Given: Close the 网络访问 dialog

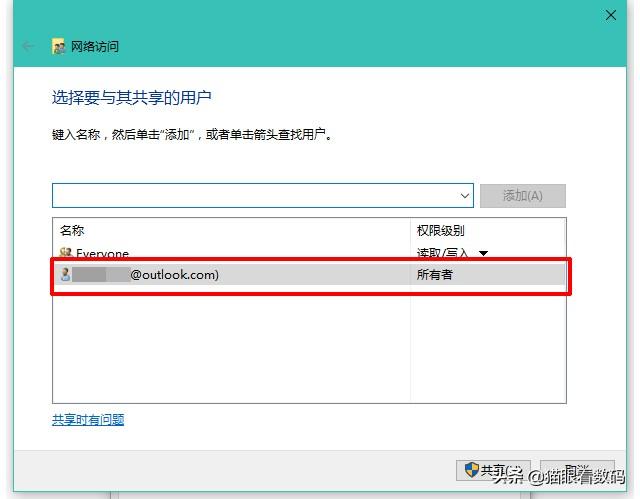Looking at the screenshot, I should click(x=611, y=16).
